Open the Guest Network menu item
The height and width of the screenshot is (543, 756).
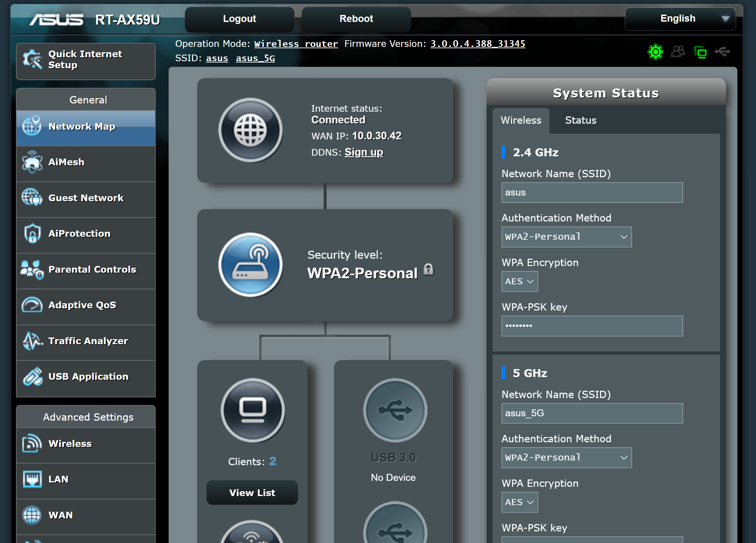[x=86, y=200]
